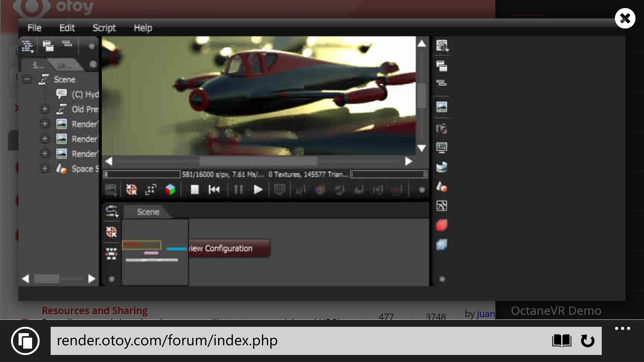Click the colored cube clay mode icon
This screenshot has height=362, width=644.
click(170, 190)
